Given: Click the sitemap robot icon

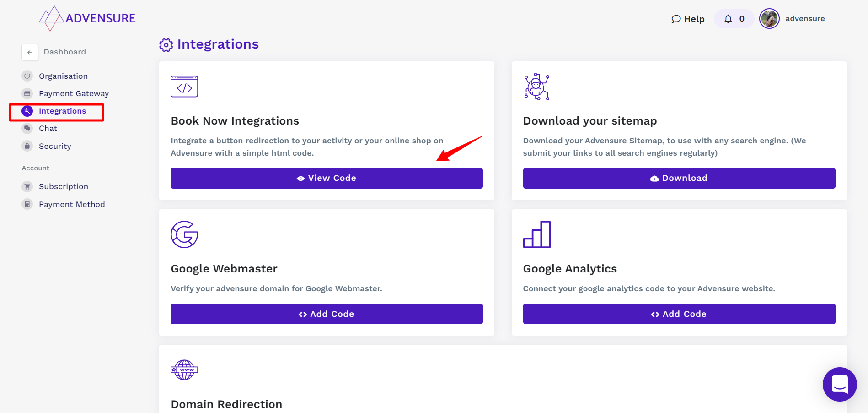Looking at the screenshot, I should click(536, 87).
